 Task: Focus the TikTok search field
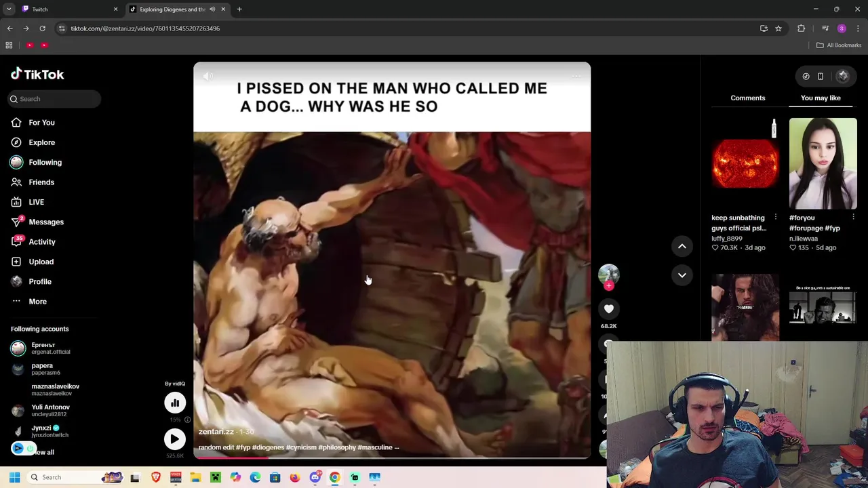54,99
